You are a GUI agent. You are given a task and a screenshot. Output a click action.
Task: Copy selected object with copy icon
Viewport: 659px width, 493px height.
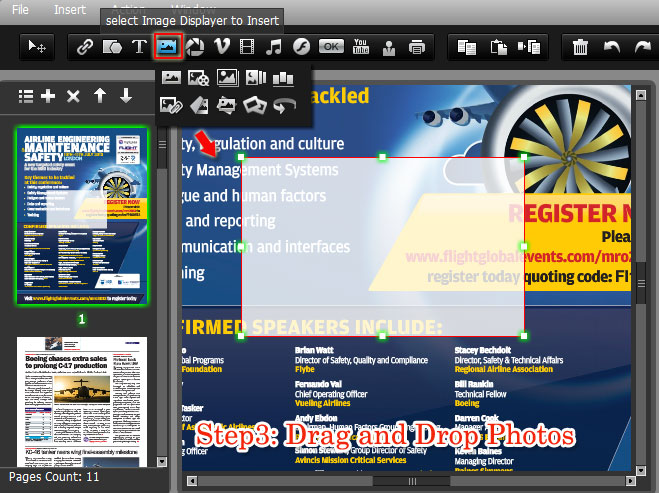click(467, 47)
